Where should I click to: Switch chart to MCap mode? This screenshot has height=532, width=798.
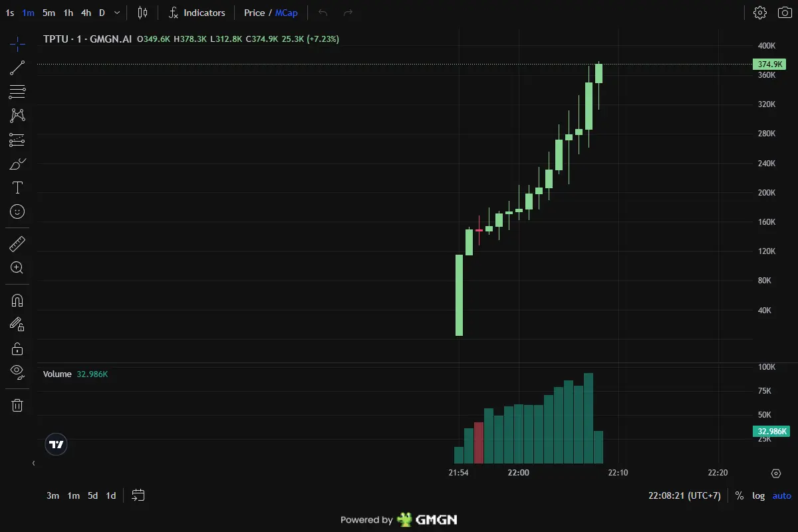(287, 13)
